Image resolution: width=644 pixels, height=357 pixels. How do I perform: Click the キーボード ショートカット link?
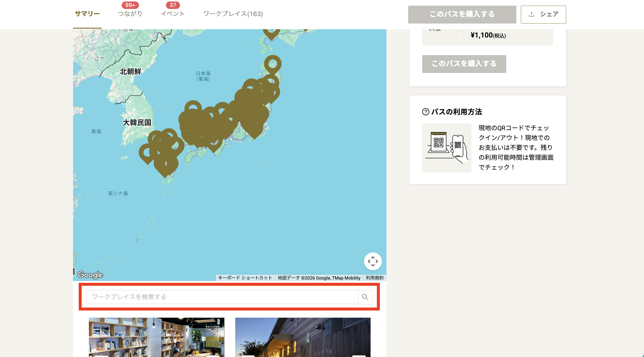(244, 278)
